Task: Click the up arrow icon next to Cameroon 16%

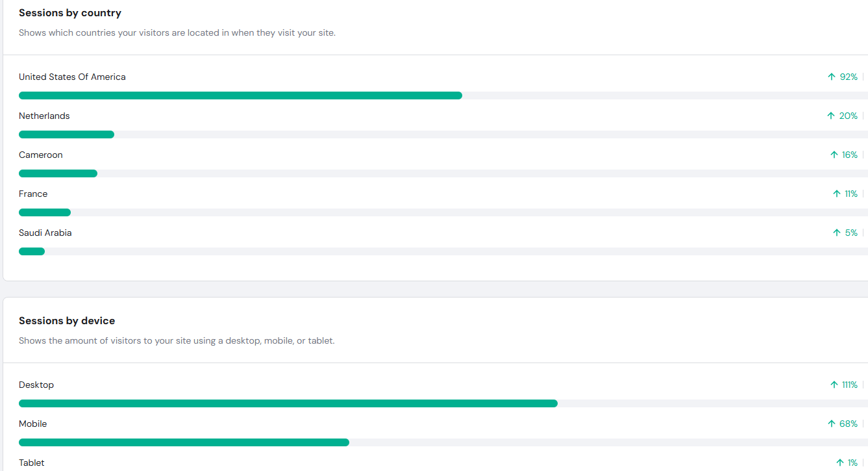Action: [x=834, y=155]
